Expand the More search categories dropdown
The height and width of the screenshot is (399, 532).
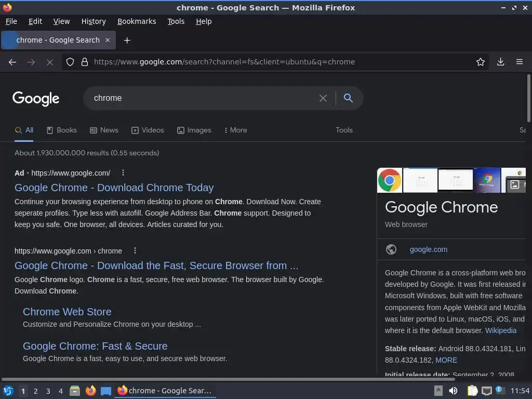(235, 130)
